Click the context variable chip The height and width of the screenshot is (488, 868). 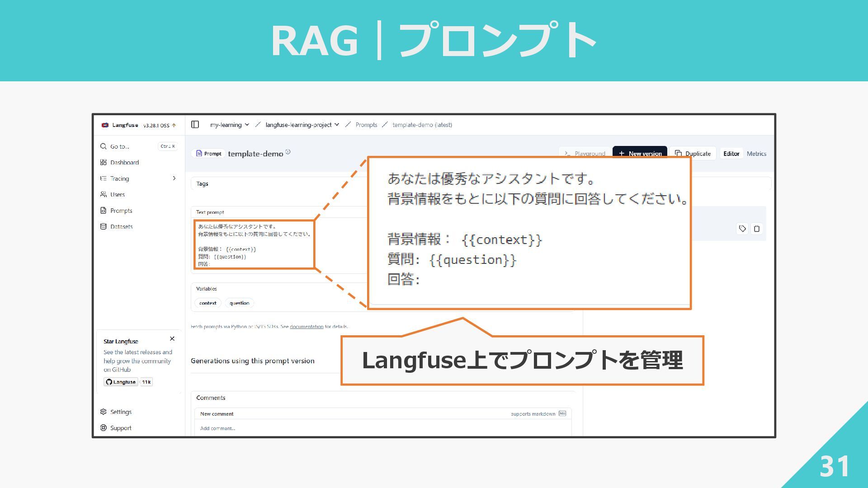tap(208, 303)
